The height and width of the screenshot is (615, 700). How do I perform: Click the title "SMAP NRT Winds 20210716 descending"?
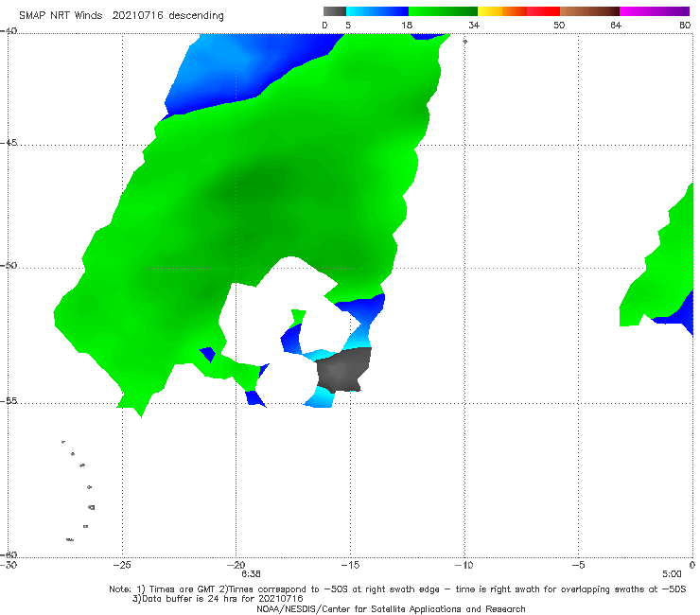point(121,15)
